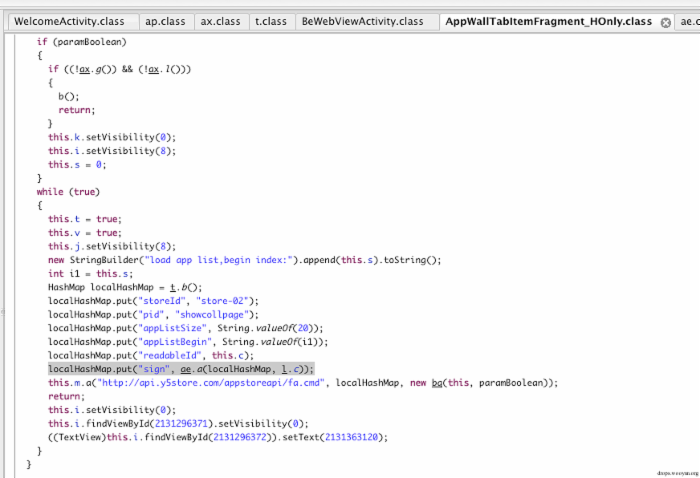Jump to class t via the t.b() link
This screenshot has height=478, width=700.
coord(173,287)
